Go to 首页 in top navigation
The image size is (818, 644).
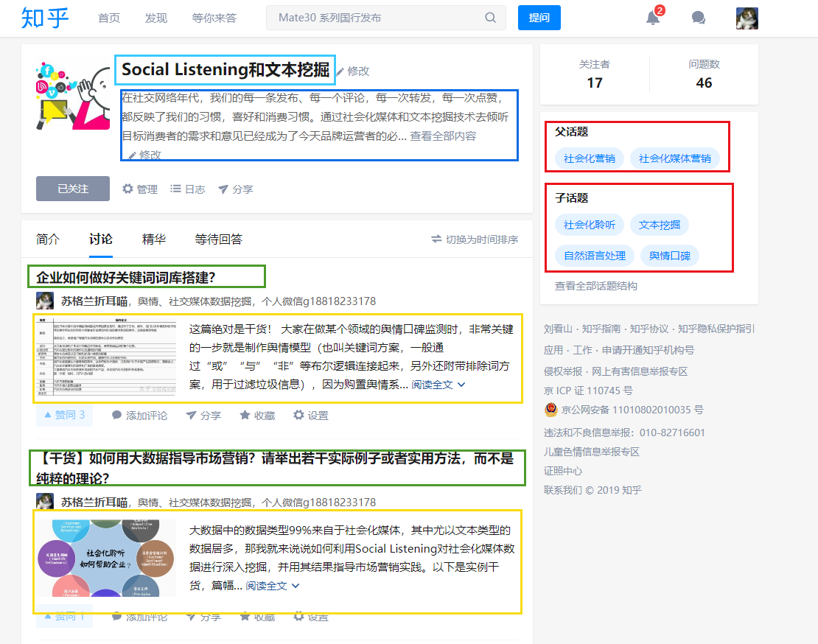point(109,18)
